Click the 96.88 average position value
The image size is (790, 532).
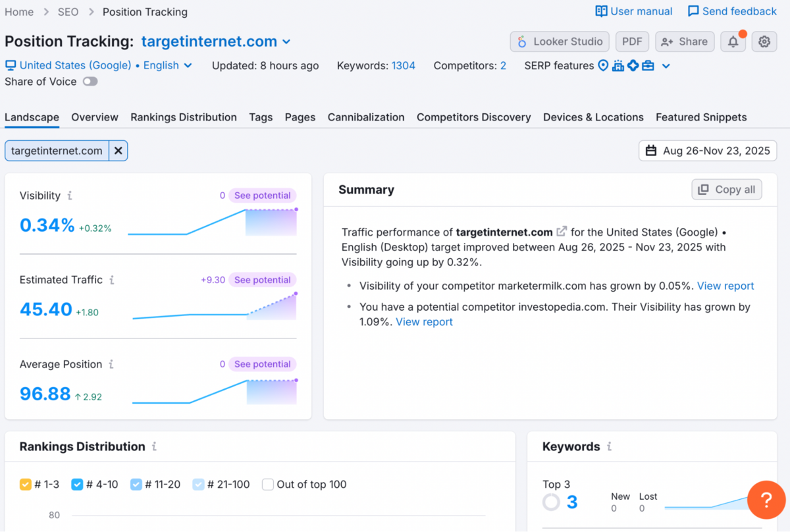(x=45, y=394)
